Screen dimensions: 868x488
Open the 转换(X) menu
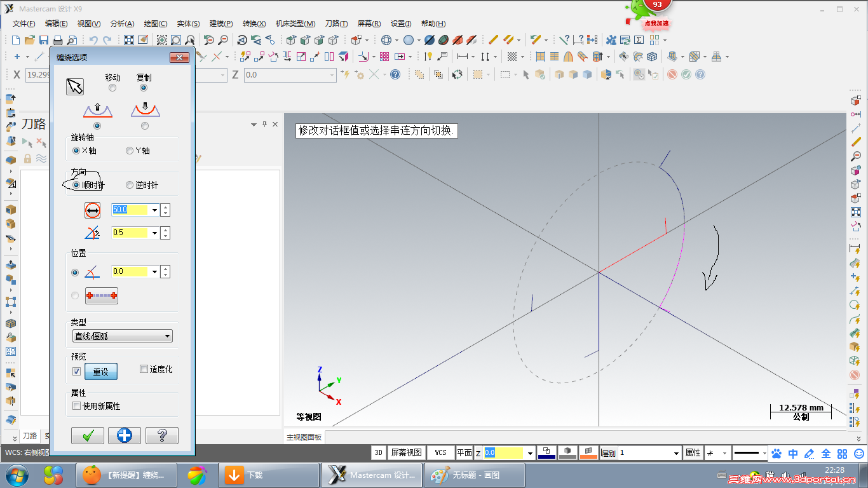pyautogui.click(x=254, y=24)
